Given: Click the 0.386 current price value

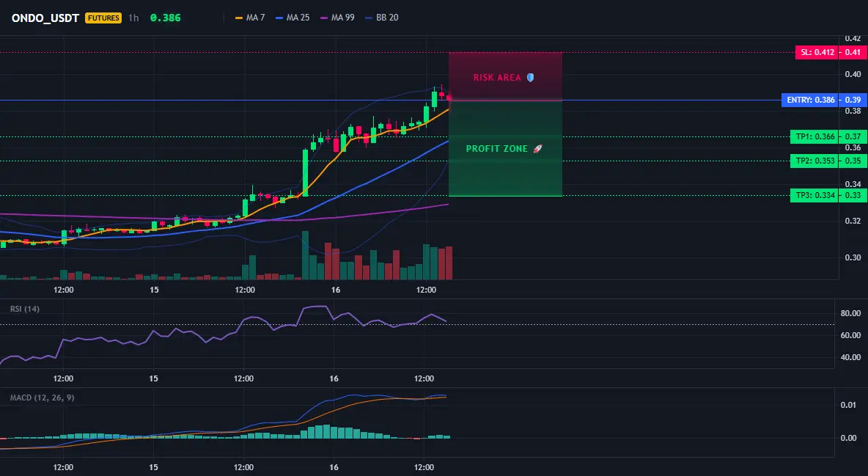Looking at the screenshot, I should 165,18.
